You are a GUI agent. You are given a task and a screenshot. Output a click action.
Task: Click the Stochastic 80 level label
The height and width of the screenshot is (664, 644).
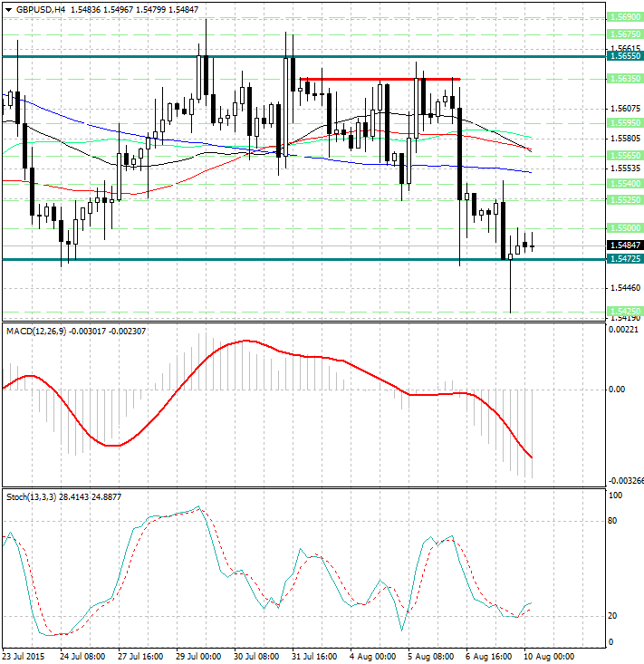point(613,521)
